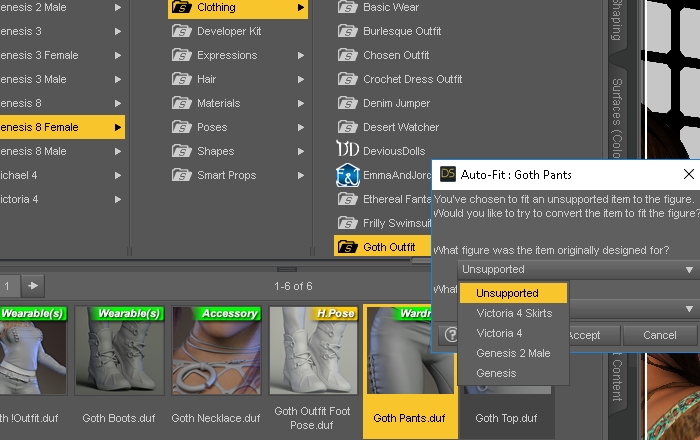This screenshot has width=700, height=440.
Task: Select Goth Necklace.duf thumbnail
Action: pos(217,350)
